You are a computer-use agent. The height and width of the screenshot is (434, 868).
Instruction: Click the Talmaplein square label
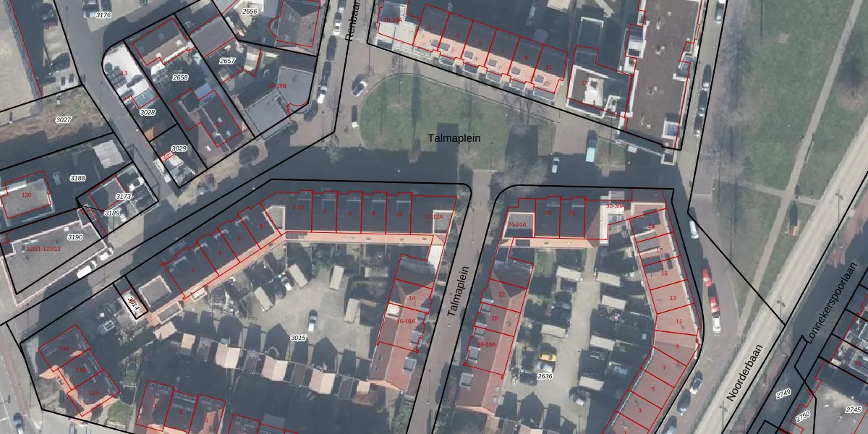pyautogui.click(x=454, y=137)
